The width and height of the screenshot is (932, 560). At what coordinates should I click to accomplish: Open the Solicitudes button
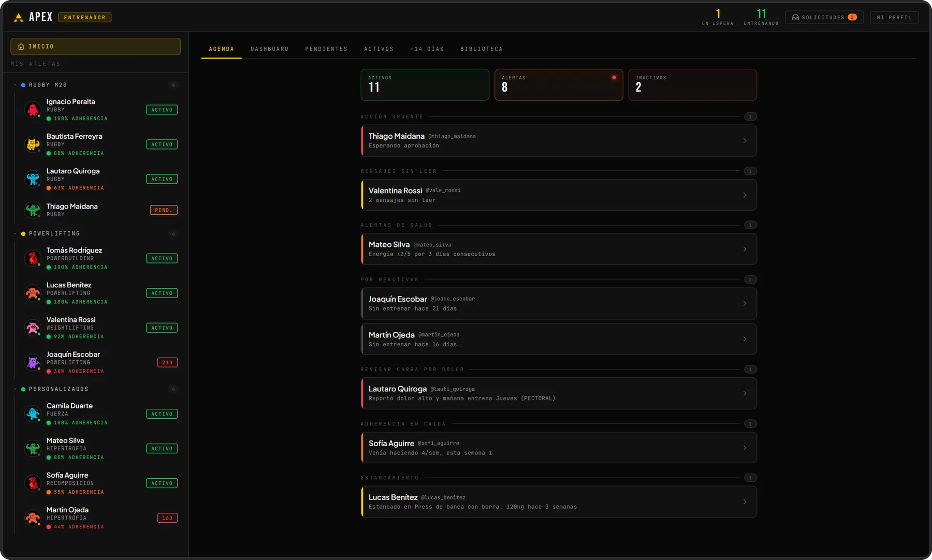[x=824, y=17]
